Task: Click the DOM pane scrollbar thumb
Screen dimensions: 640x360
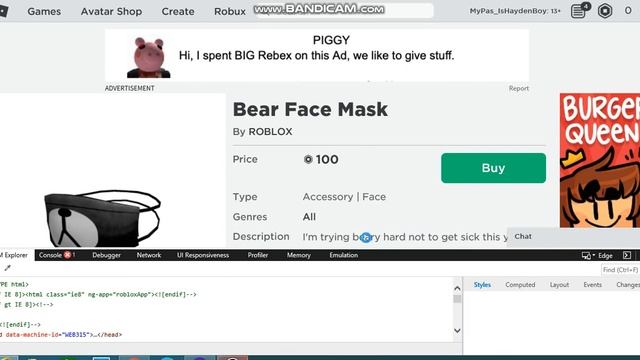Action: click(x=457, y=299)
